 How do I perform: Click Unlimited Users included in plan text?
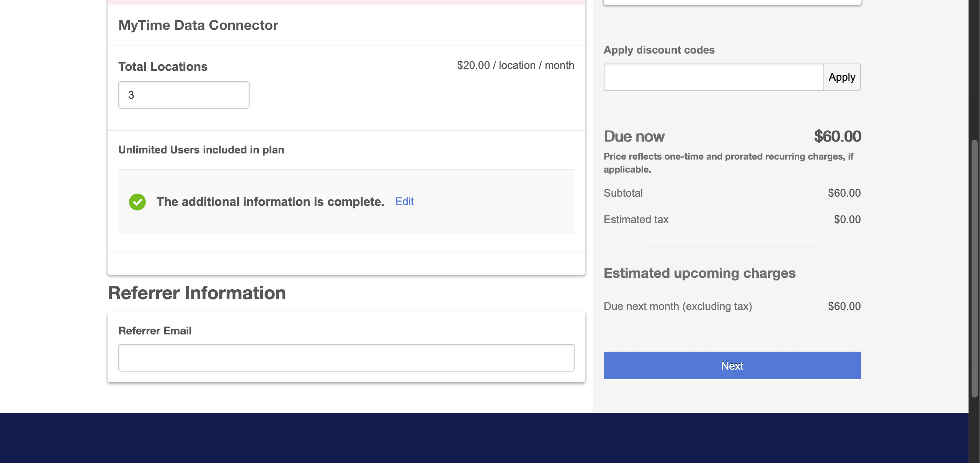(201, 150)
